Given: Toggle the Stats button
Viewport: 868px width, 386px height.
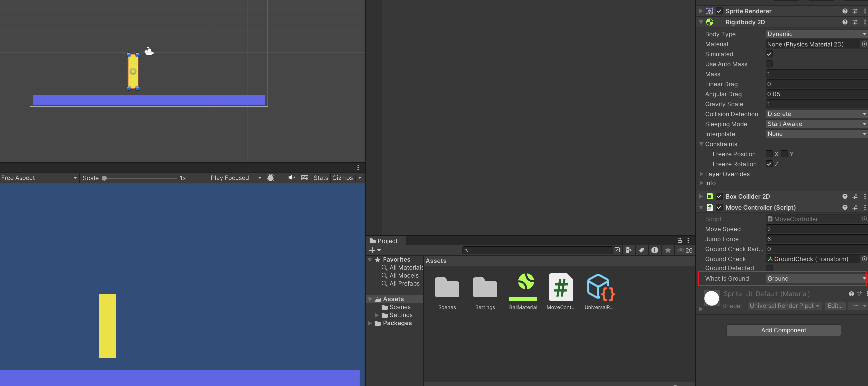Looking at the screenshot, I should point(320,178).
